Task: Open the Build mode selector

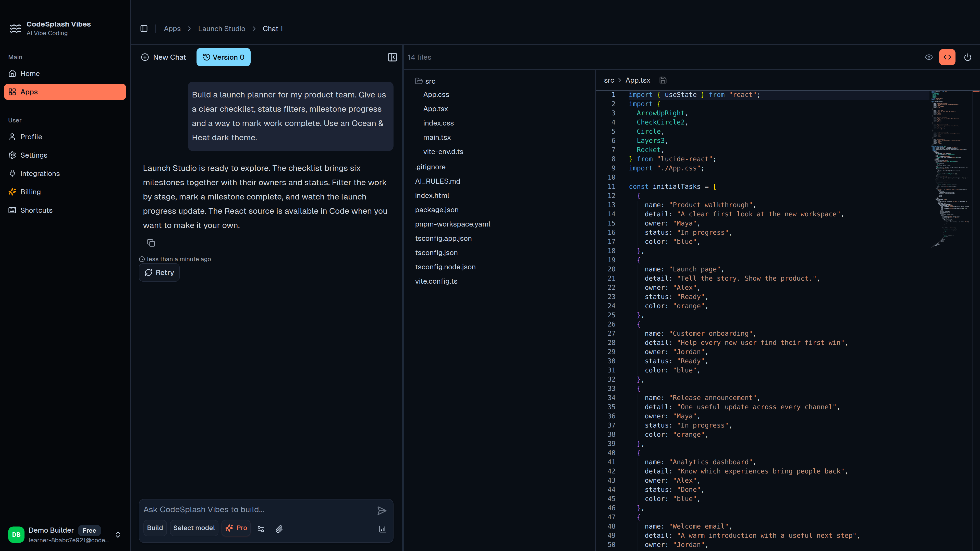Action: point(155,528)
